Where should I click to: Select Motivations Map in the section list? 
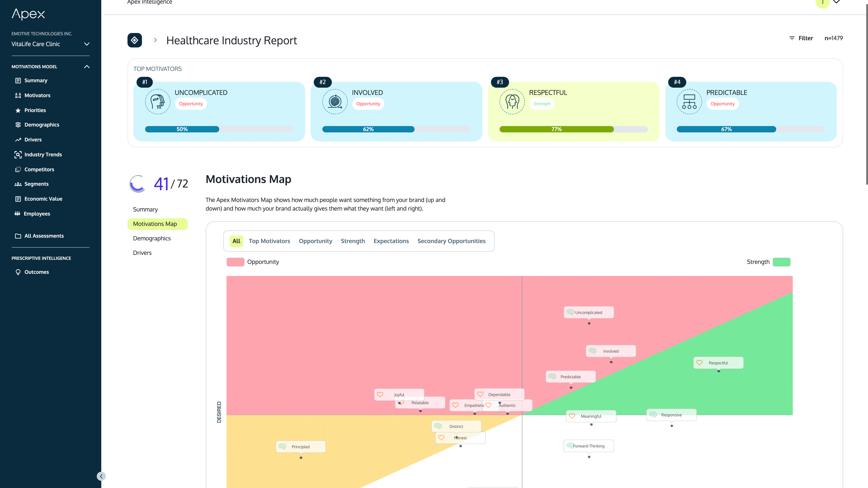[x=158, y=224]
